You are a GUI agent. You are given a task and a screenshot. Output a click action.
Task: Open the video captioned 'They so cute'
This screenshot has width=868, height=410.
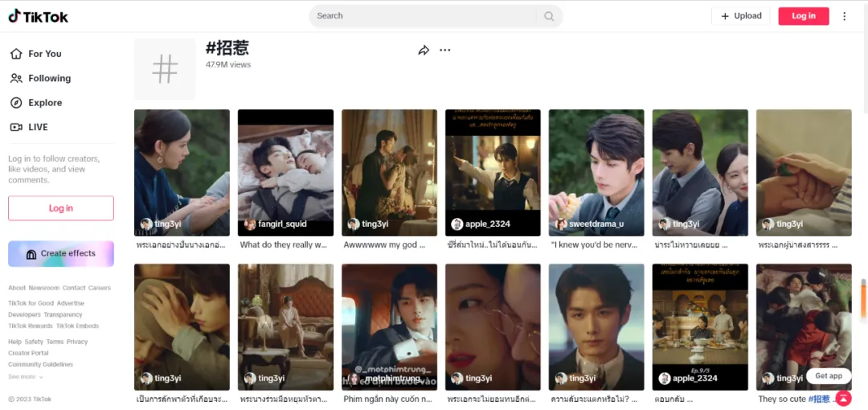[x=804, y=327]
